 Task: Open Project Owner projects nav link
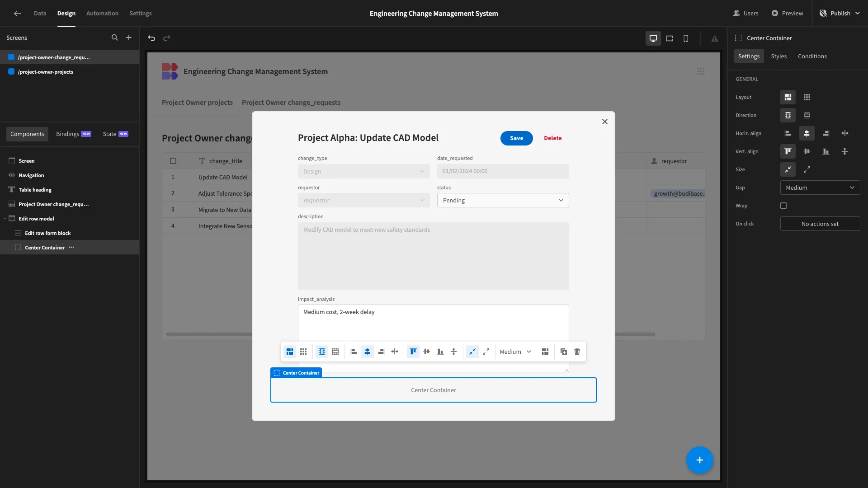[x=197, y=103]
